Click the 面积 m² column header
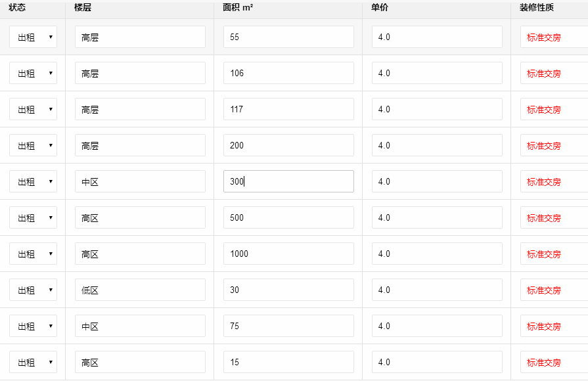588x381 pixels. [238, 8]
